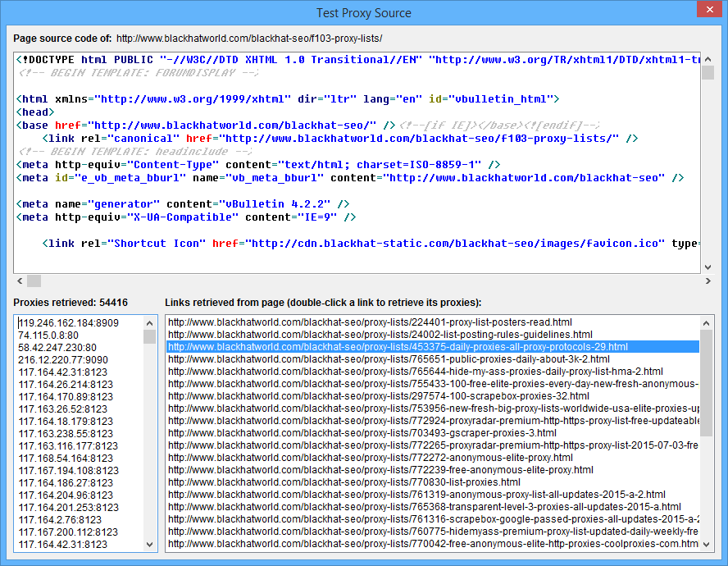Viewport: 728px width, 566px height.
Task: Select the 755433-100-free-elite-proxies link
Action: coord(433,384)
